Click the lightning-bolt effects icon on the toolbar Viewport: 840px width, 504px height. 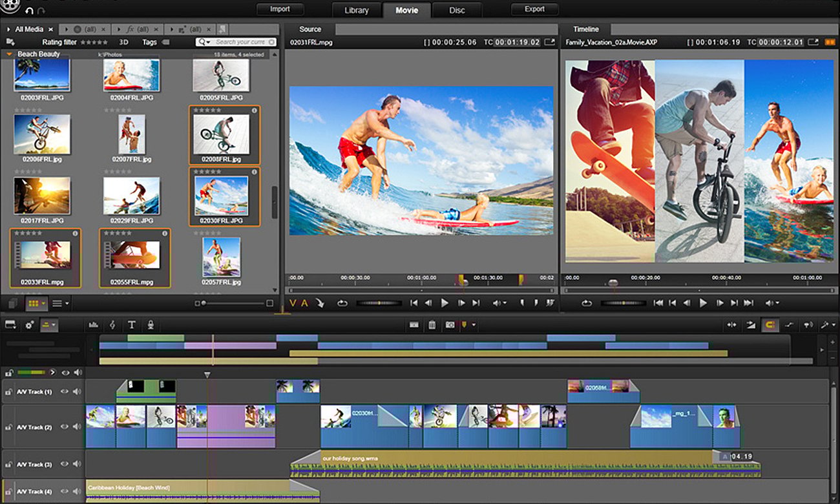click(112, 325)
